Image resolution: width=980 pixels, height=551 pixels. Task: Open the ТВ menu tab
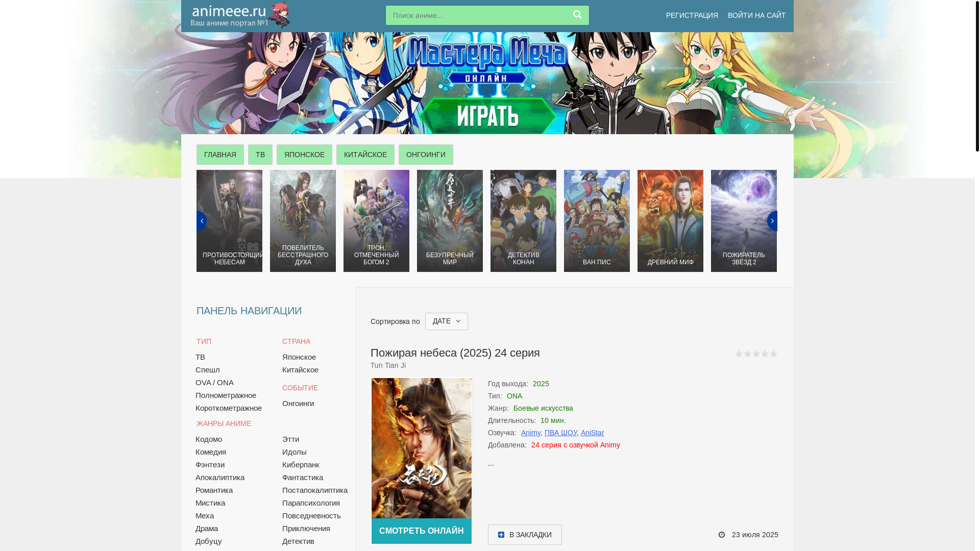260,155
